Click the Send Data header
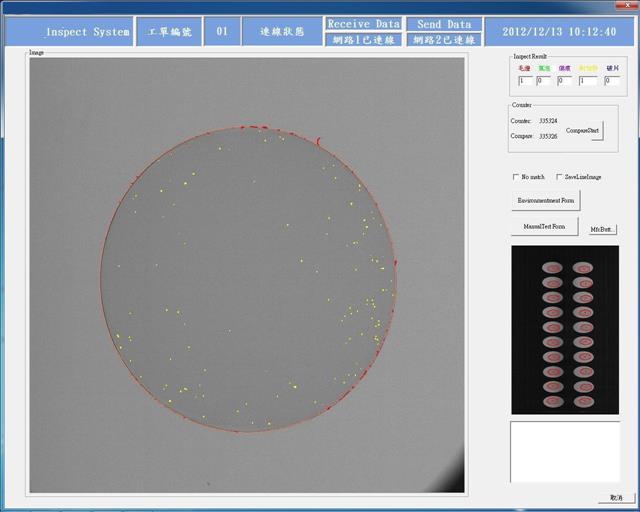The image size is (640, 512). pyautogui.click(x=444, y=24)
